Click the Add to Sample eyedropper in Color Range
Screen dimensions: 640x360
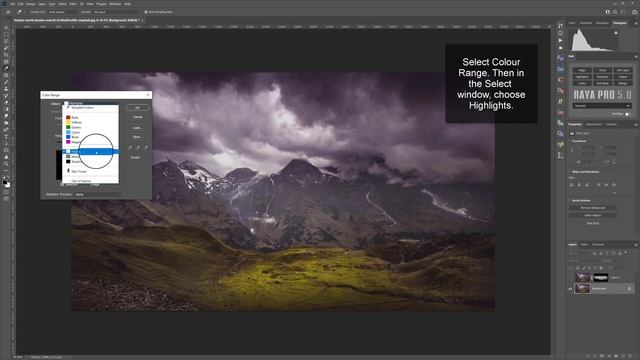click(x=138, y=147)
